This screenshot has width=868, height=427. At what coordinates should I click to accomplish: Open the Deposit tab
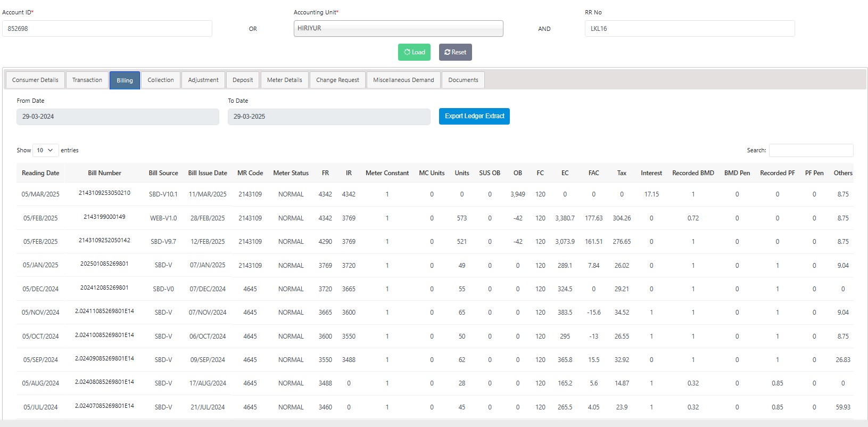click(243, 80)
